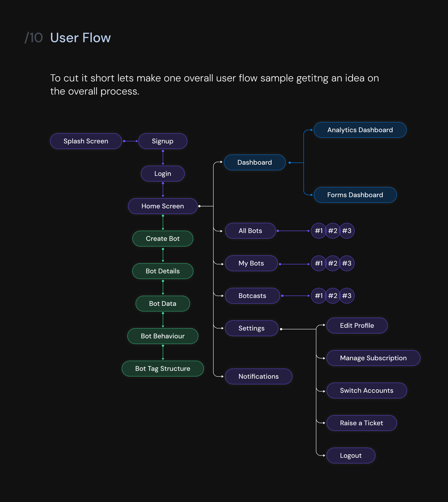Click the Splash Screen node
The height and width of the screenshot is (502, 448).
(x=86, y=141)
